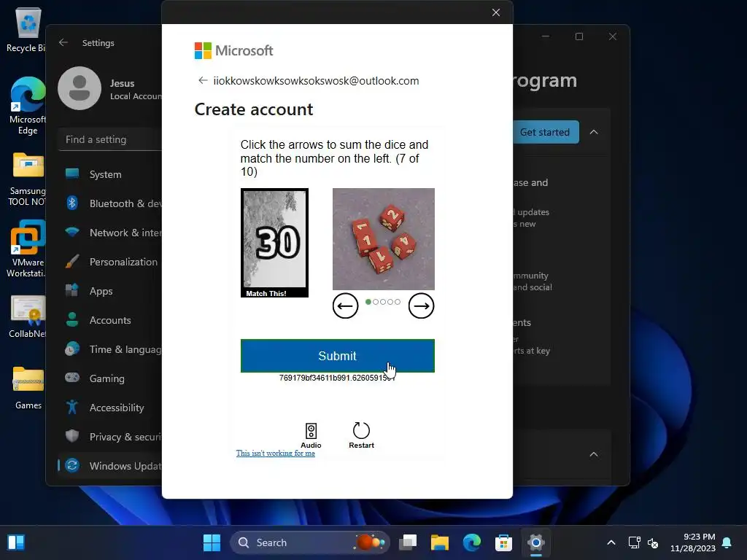
Task: Click the Jesus user avatar in Settings
Action: [x=80, y=88]
